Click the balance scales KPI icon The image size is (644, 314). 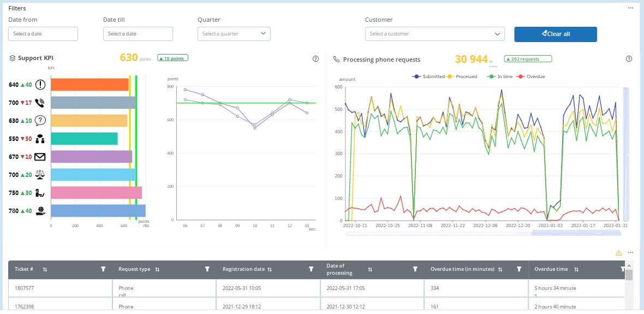click(40, 175)
